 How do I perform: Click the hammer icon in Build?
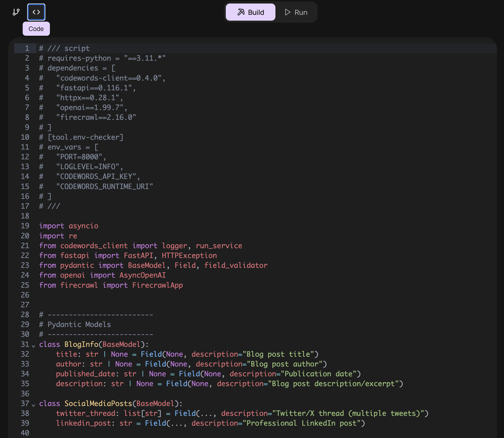pos(241,12)
